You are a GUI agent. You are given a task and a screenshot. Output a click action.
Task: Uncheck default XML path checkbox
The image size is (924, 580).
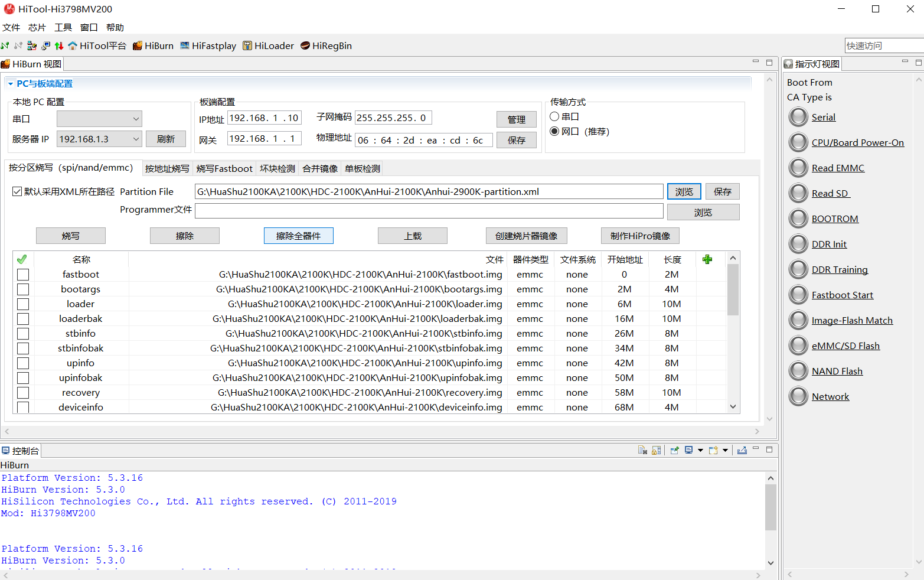click(x=17, y=191)
